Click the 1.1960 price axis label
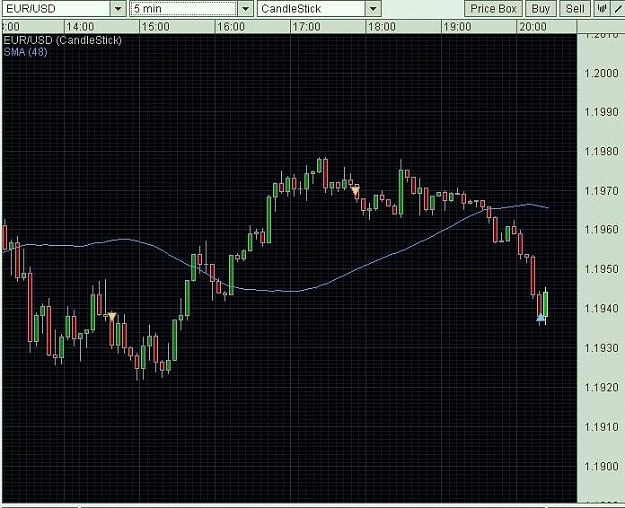 pyautogui.click(x=601, y=230)
